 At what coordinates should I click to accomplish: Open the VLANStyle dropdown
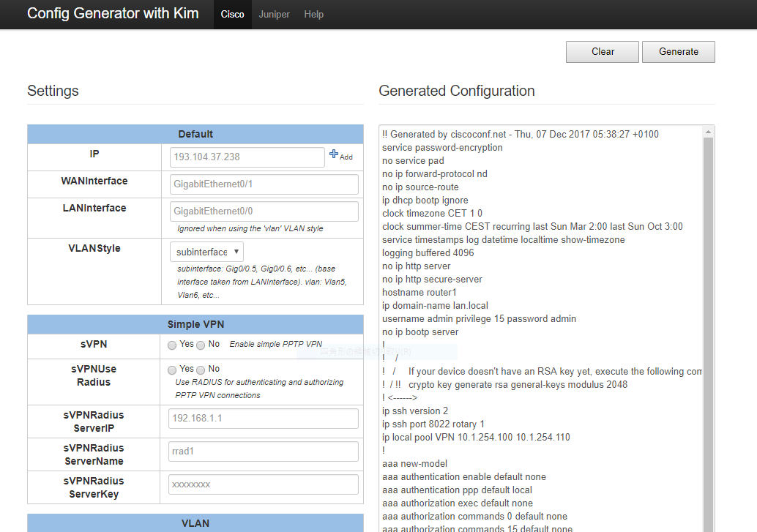click(206, 250)
